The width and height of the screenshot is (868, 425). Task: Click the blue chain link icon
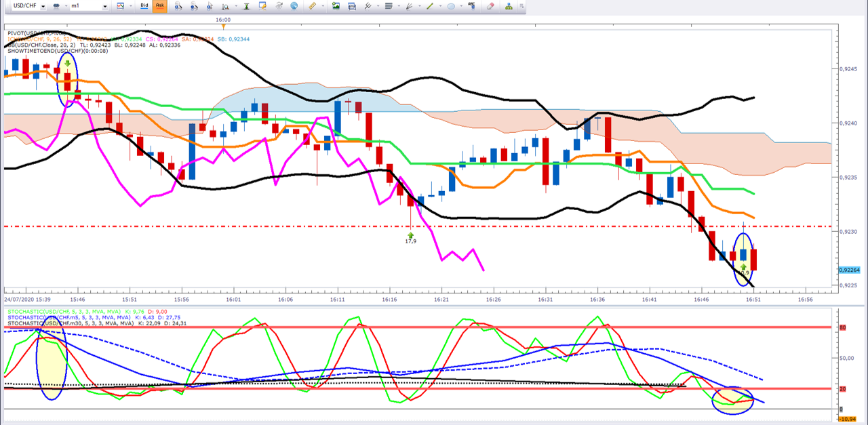(56, 6)
